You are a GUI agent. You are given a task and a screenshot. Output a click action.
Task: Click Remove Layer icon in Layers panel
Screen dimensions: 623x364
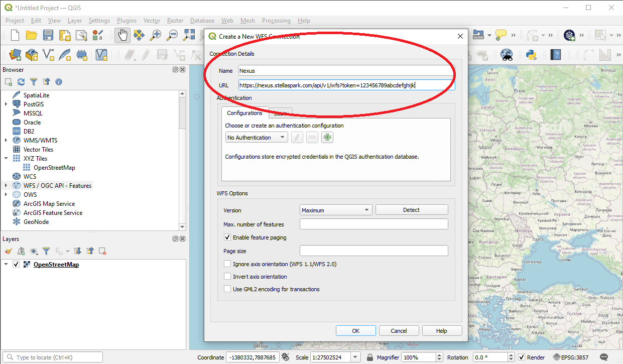tap(102, 251)
